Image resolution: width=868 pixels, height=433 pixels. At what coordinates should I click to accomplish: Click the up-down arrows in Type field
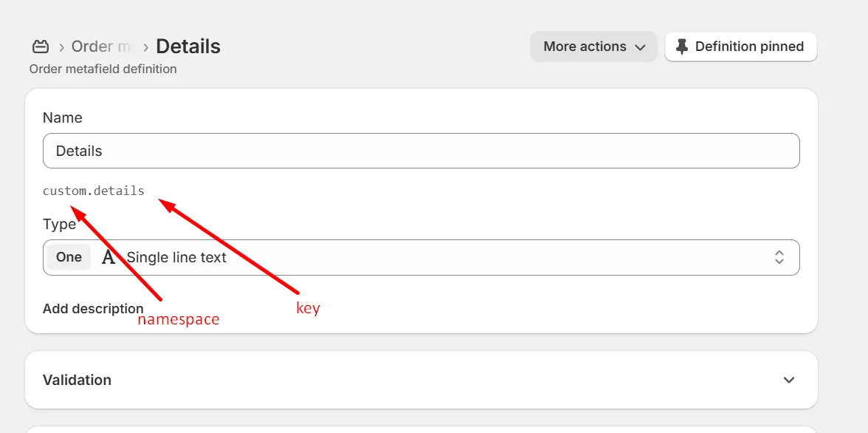coord(779,257)
